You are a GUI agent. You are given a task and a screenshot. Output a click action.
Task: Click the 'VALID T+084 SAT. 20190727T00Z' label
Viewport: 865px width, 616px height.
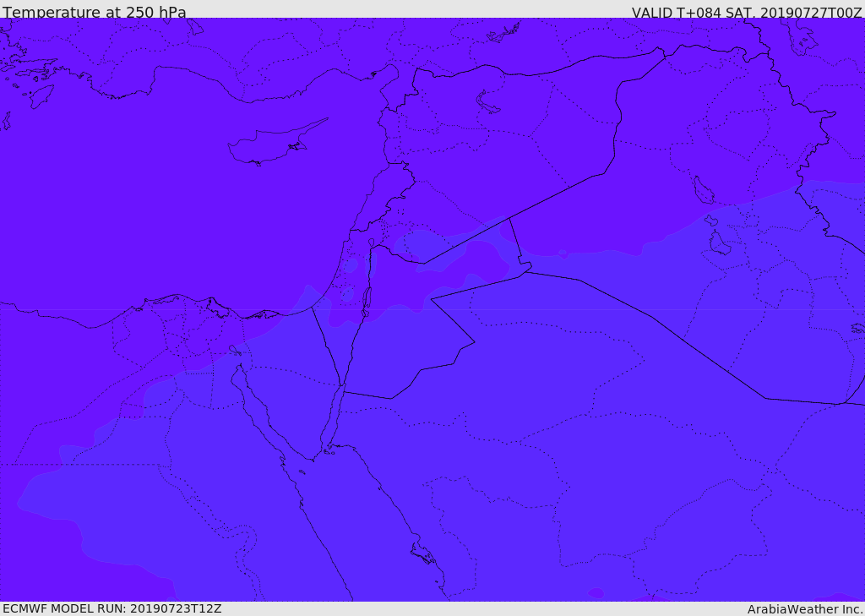point(747,12)
